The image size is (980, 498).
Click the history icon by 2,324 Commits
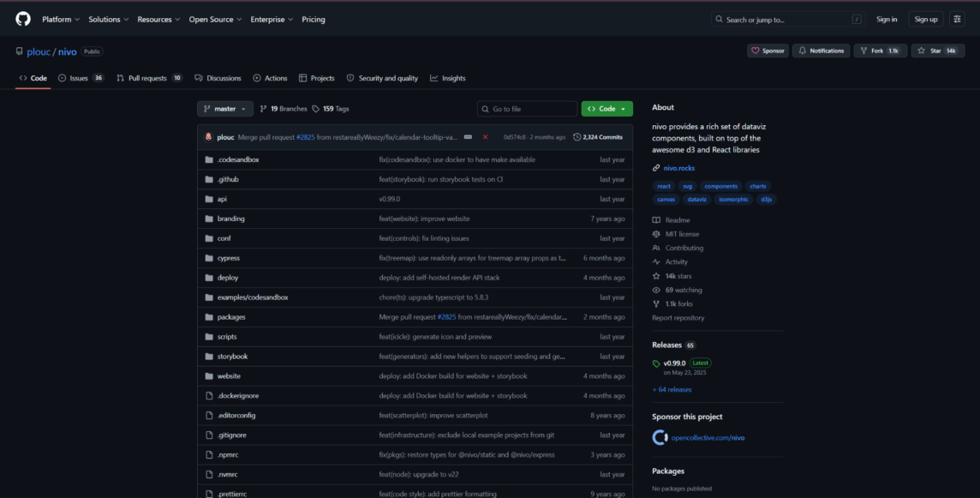click(577, 137)
